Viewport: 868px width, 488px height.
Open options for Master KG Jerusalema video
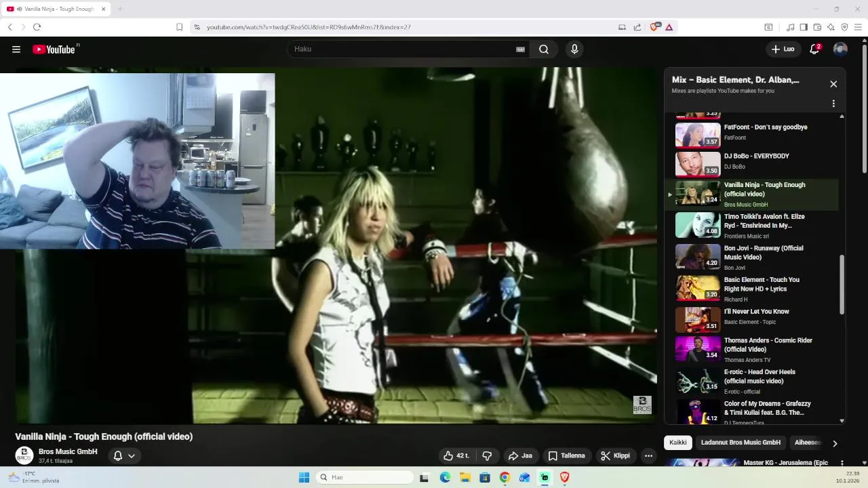(x=842, y=463)
